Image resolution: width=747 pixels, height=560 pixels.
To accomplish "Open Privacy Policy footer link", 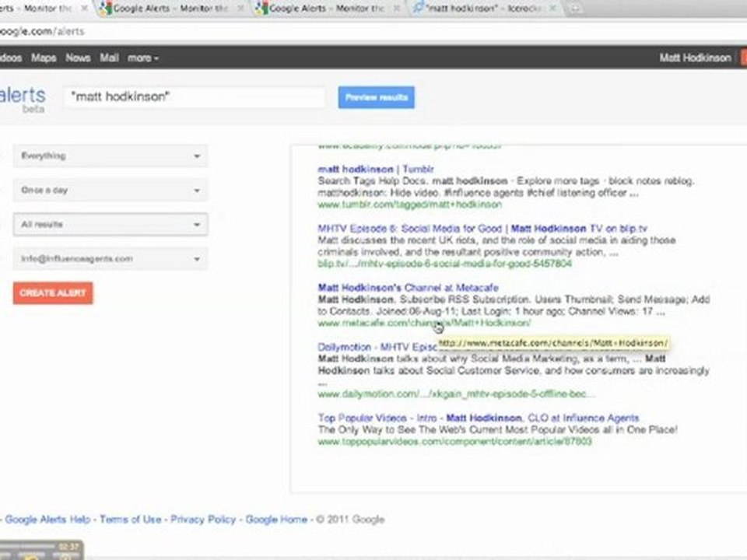I will [203, 520].
